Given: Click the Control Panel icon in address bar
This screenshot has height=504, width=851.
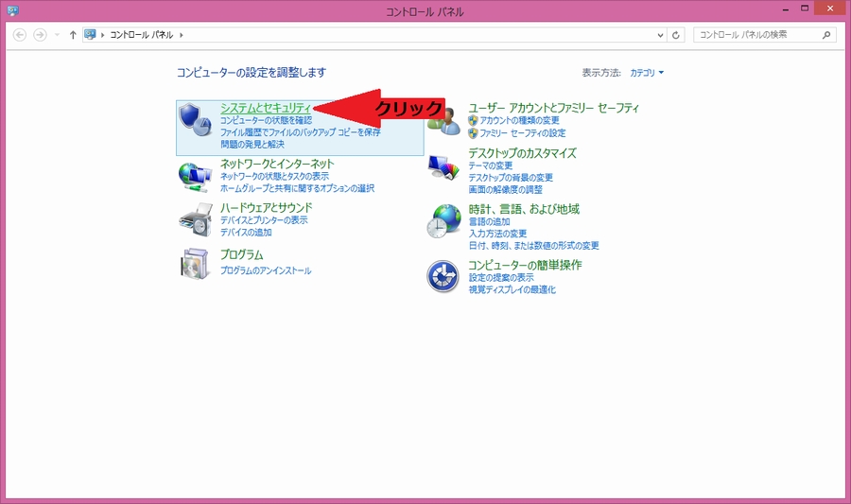Looking at the screenshot, I should coord(90,35).
